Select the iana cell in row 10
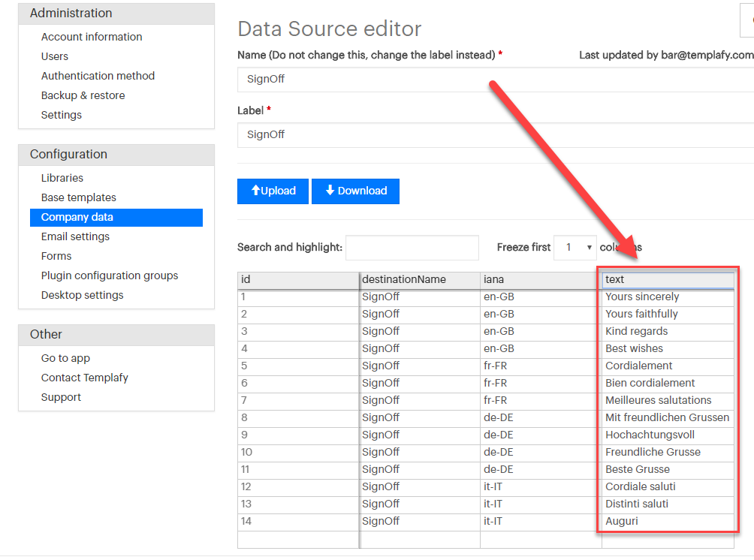754x560 pixels. 541,453
